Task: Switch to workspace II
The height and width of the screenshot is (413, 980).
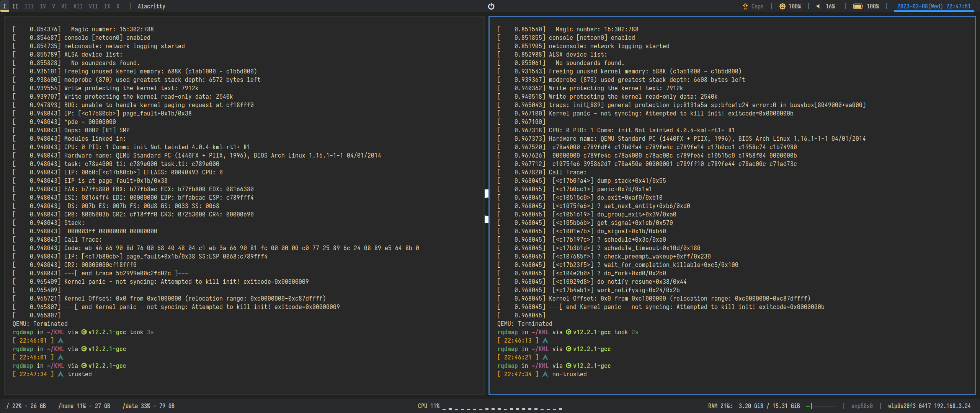Action: [15, 6]
